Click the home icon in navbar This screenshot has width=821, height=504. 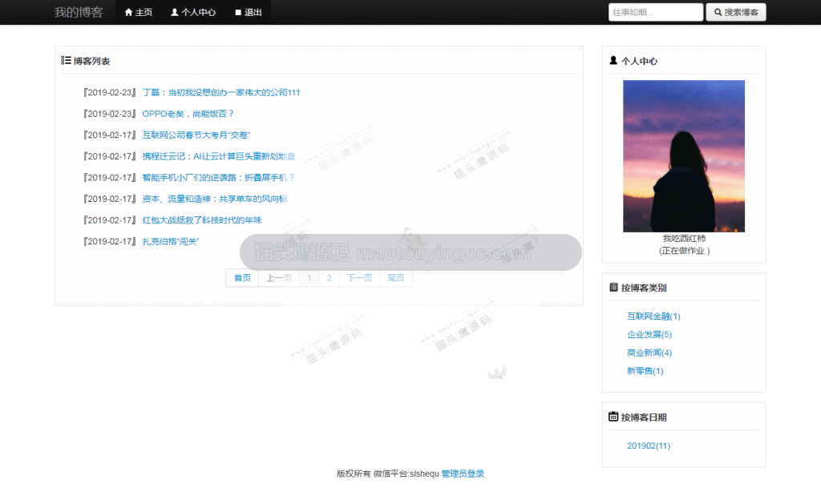[x=128, y=12]
